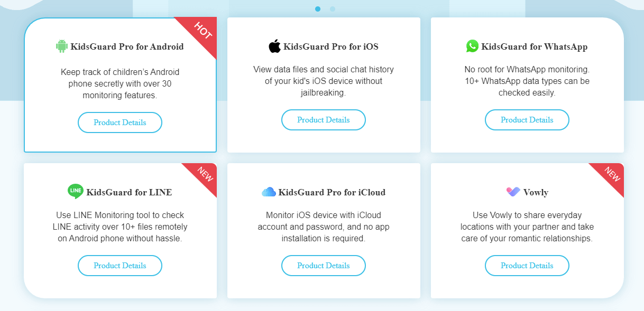The image size is (644, 311).
Task: Open Product Details for Android
Action: pyautogui.click(x=120, y=122)
